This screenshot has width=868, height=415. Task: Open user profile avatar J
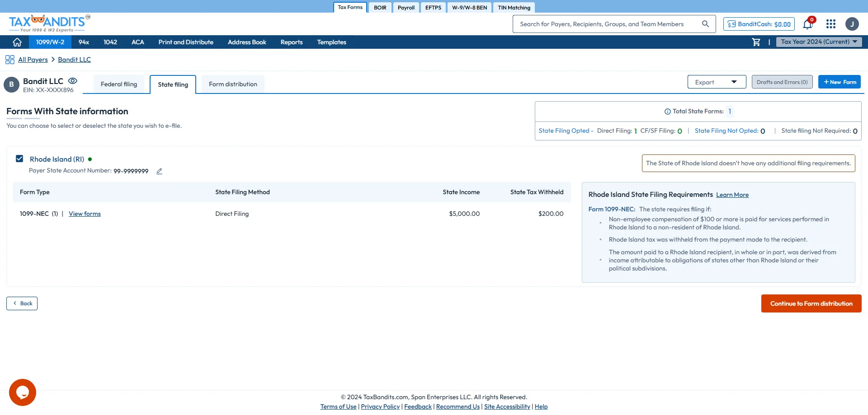click(x=852, y=24)
